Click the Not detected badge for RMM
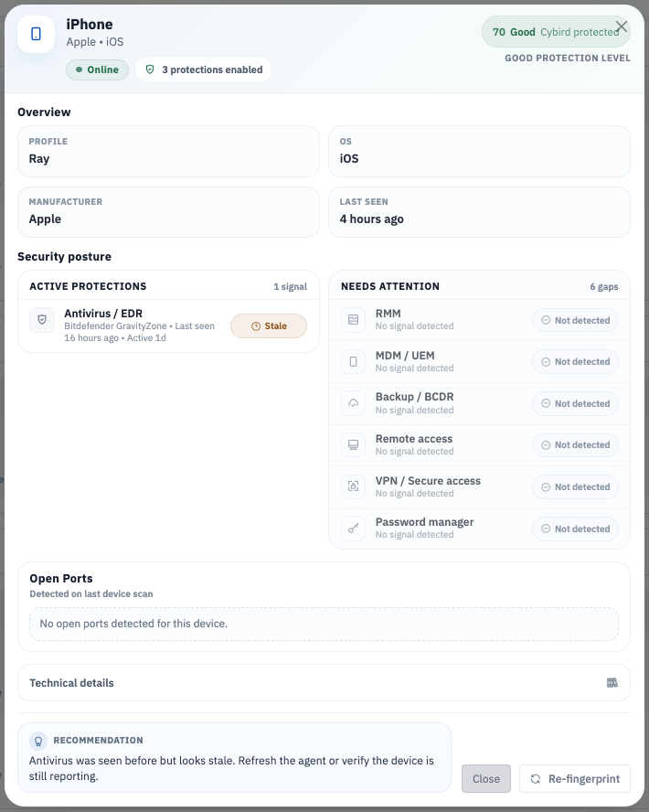The height and width of the screenshot is (812, 649). pyautogui.click(x=575, y=320)
